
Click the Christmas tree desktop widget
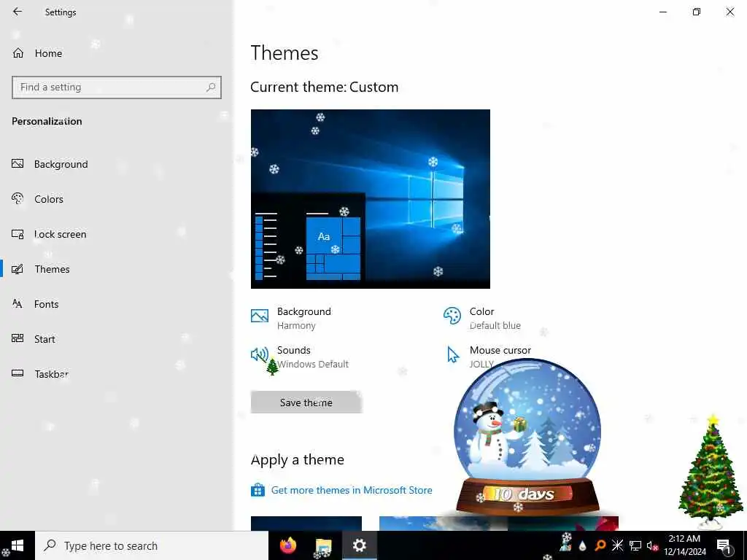tap(711, 472)
